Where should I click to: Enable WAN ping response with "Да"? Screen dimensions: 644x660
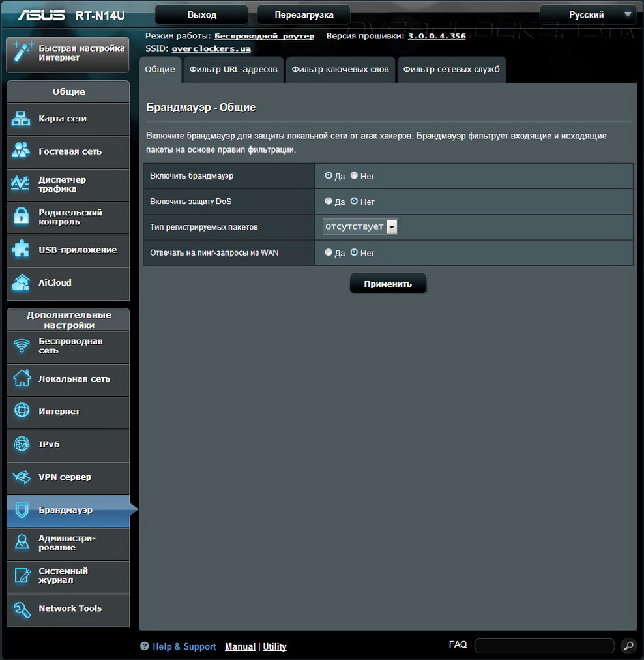click(329, 252)
